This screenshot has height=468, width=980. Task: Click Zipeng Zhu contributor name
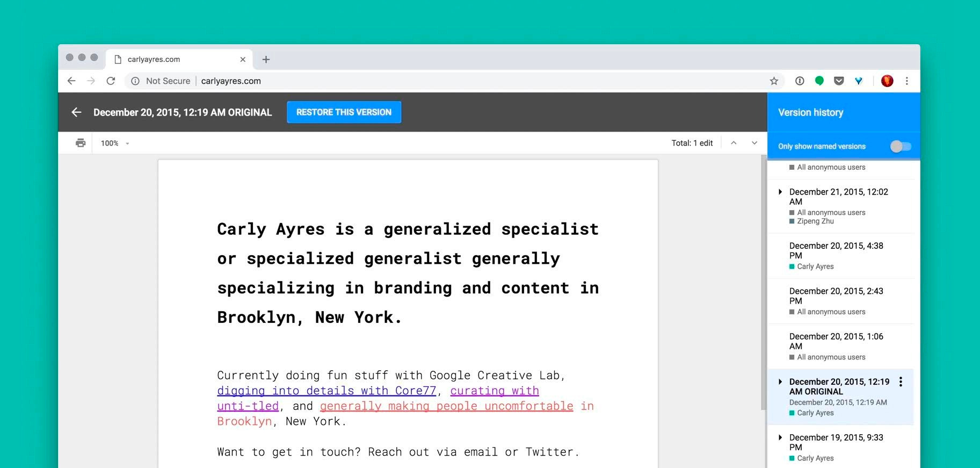coord(815,221)
